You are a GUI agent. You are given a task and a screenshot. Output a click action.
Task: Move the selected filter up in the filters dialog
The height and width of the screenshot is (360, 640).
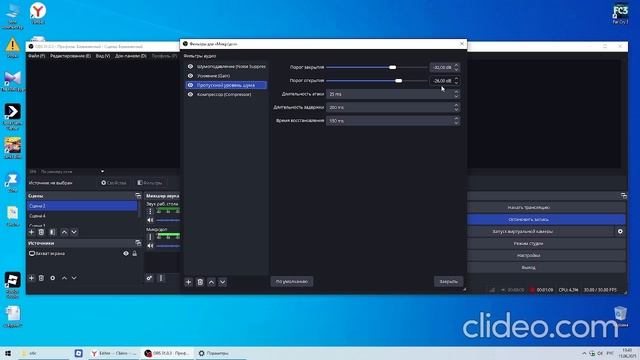211,282
